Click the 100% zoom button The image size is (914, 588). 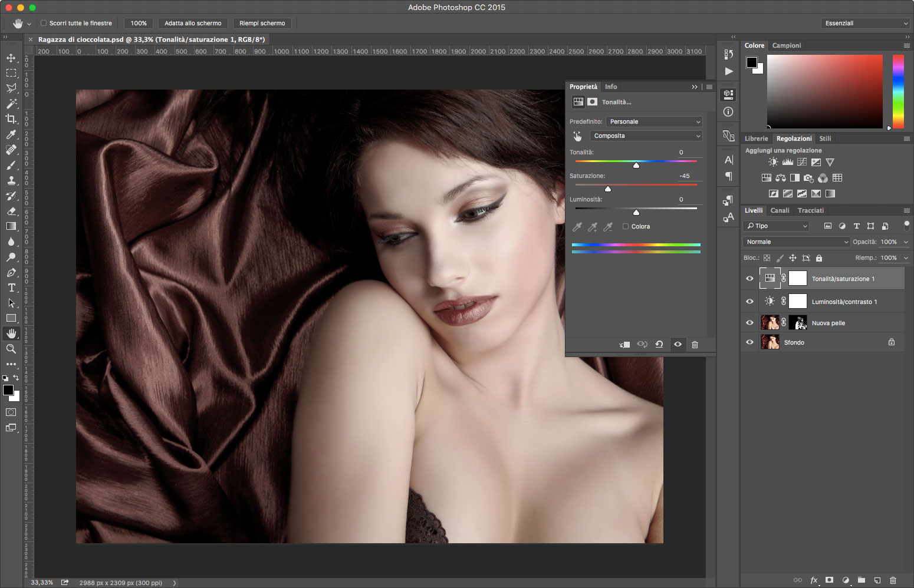[x=139, y=23]
